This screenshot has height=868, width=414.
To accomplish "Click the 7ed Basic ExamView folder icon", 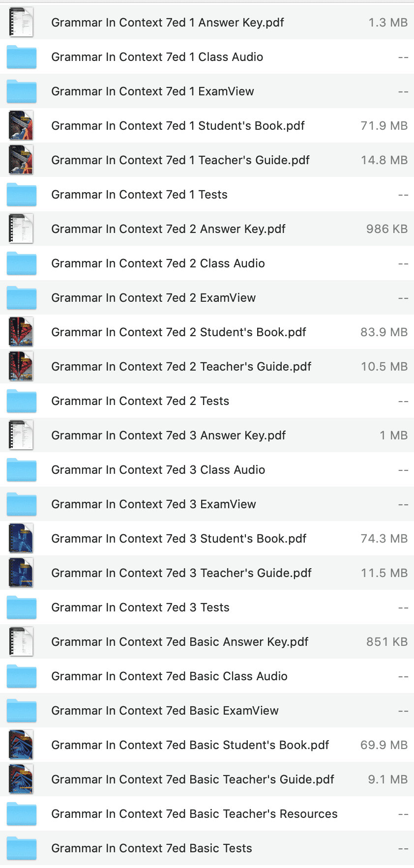I will click(21, 711).
